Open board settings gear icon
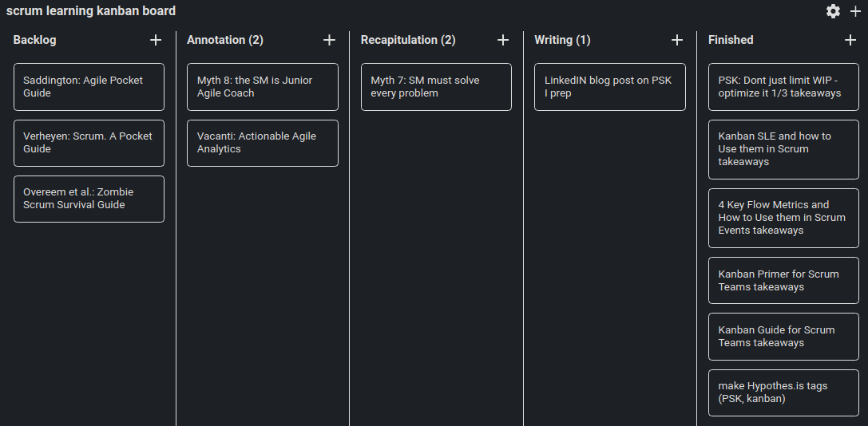 833,11
